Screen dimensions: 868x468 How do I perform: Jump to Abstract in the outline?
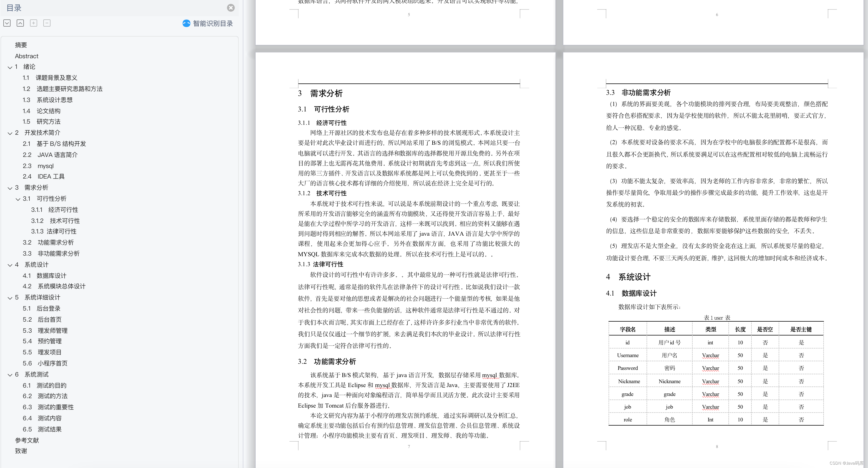(27, 56)
